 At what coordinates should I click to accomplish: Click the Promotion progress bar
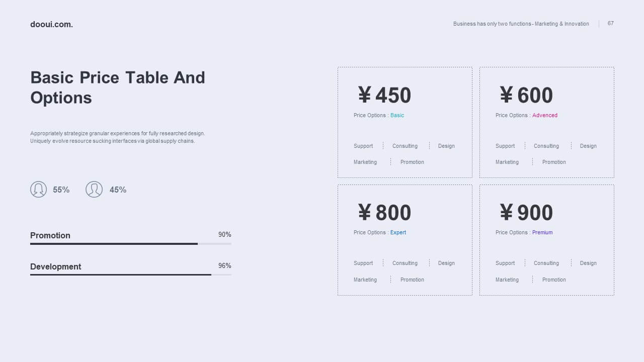pos(131,244)
